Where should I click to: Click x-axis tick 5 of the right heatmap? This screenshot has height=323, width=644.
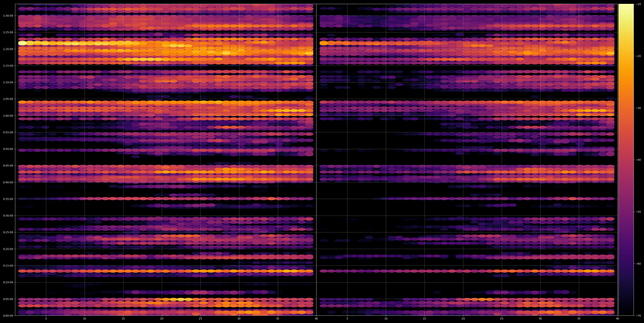coord(347,319)
